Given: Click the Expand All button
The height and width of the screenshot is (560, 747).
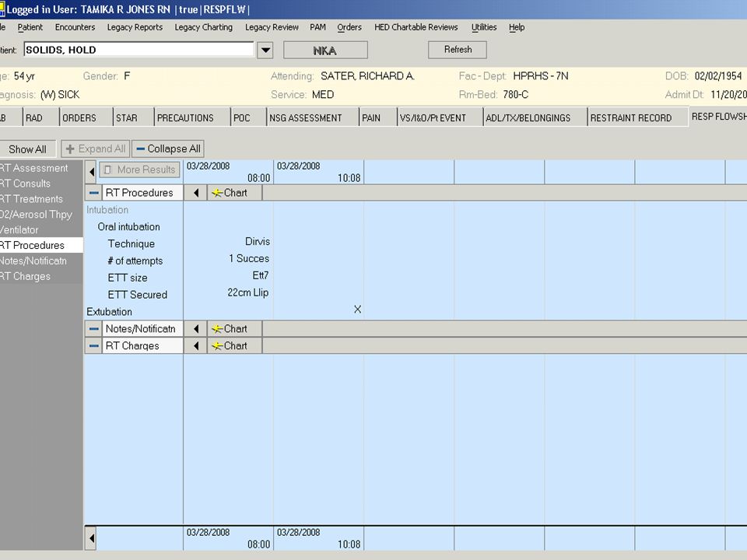Looking at the screenshot, I should click(x=95, y=149).
